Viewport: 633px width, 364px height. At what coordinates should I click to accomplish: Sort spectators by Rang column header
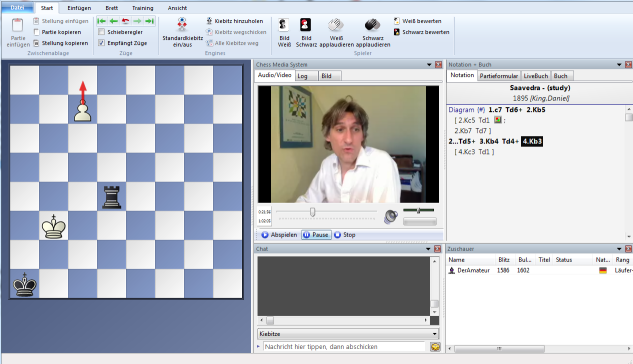click(622, 260)
